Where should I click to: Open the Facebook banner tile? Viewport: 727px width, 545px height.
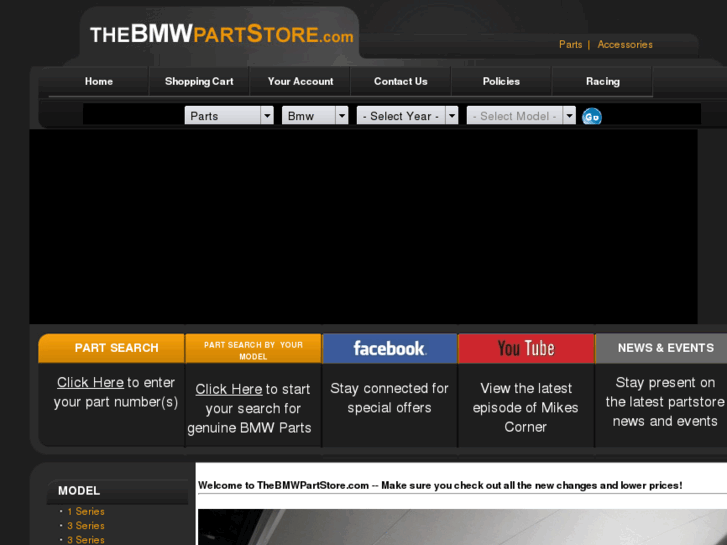coord(389,348)
